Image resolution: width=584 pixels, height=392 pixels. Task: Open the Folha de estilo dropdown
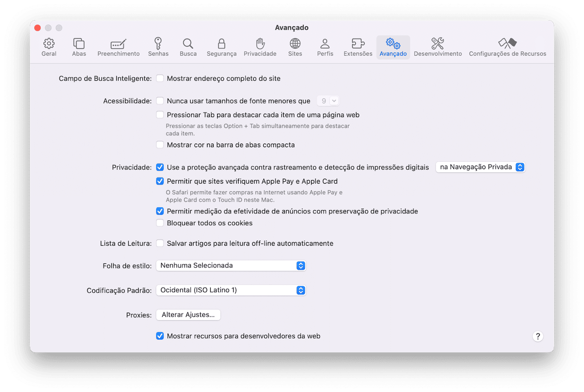click(x=231, y=265)
